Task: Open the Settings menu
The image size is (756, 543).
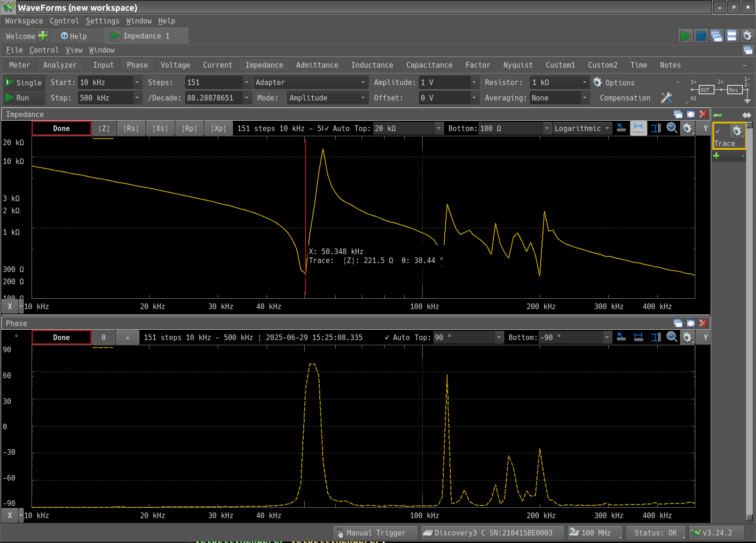Action: [x=102, y=21]
